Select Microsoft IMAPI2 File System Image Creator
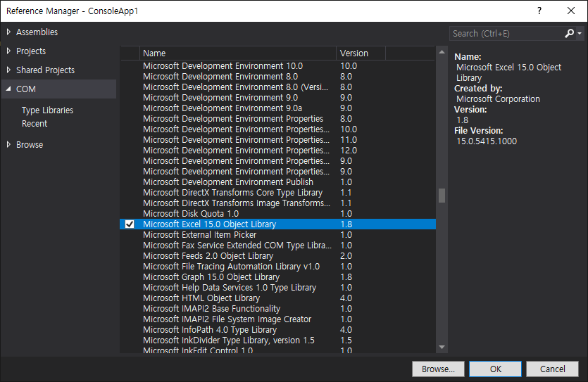The height and width of the screenshot is (382, 588). pyautogui.click(x=277, y=319)
